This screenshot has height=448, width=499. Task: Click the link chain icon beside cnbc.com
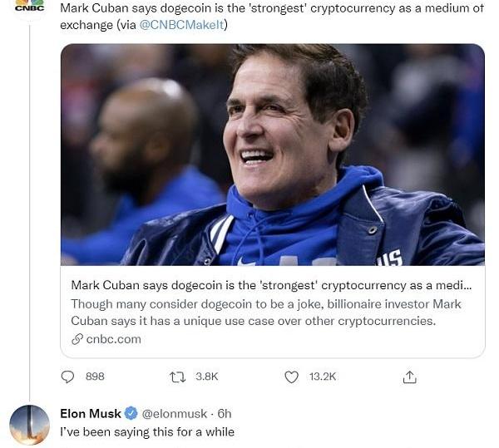tap(77, 339)
